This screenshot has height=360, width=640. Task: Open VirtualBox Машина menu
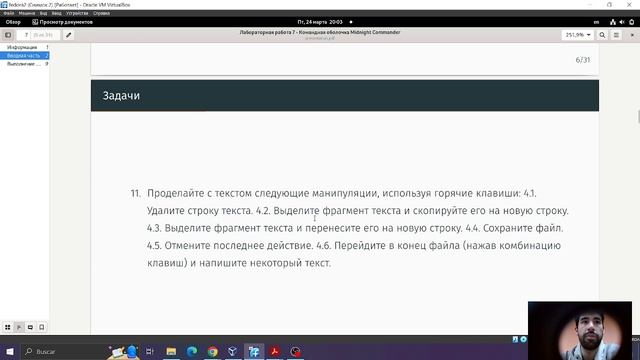[x=27, y=13]
